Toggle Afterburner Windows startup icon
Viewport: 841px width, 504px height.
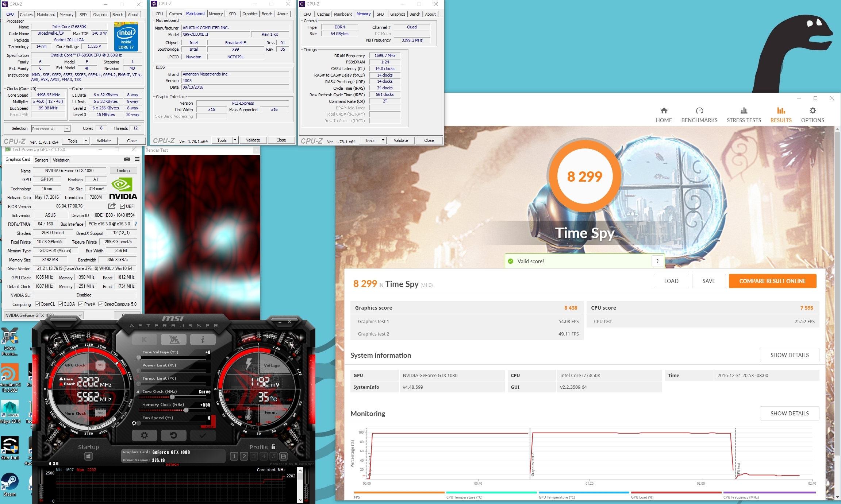point(88,456)
